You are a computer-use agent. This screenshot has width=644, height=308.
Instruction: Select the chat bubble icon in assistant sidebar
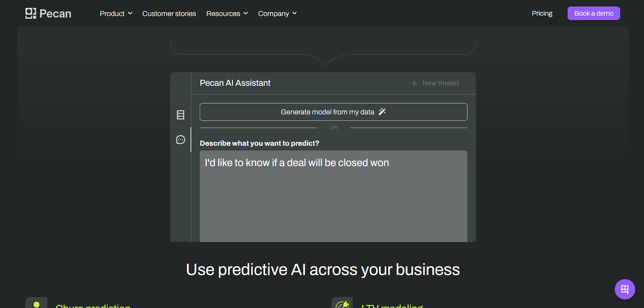181,139
